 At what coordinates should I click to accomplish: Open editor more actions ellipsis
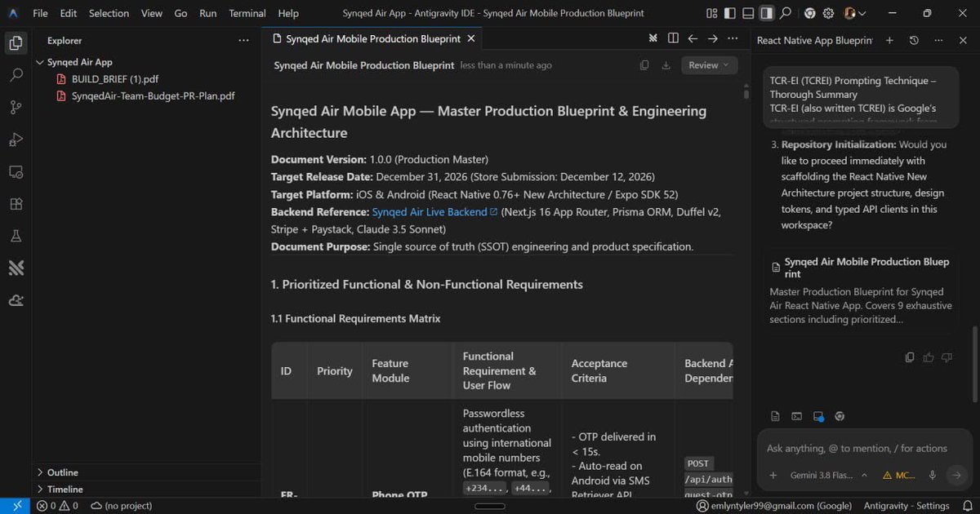[733, 38]
